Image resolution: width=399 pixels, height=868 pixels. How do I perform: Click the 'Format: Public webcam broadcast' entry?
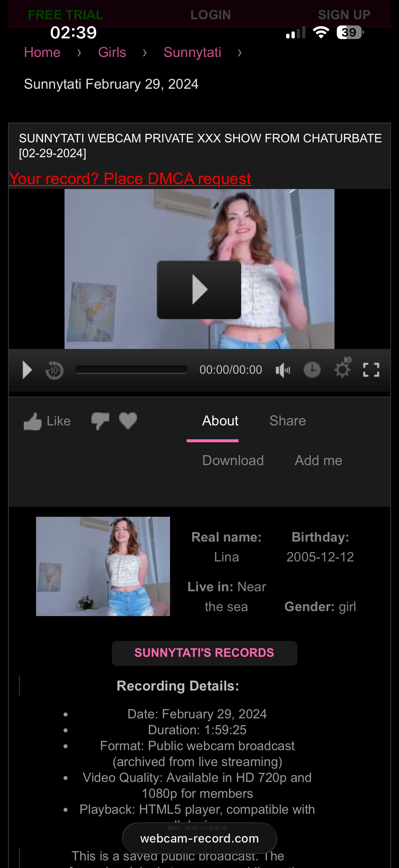[197, 754]
